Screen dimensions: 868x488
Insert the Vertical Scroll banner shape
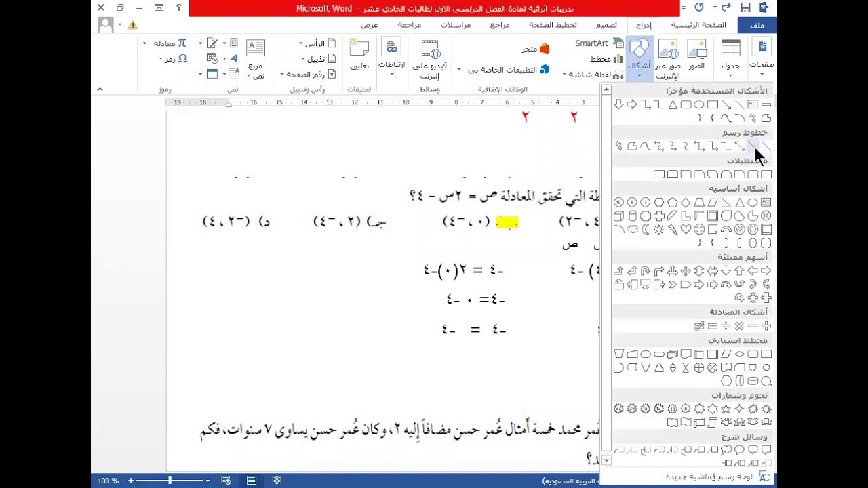tap(712, 422)
